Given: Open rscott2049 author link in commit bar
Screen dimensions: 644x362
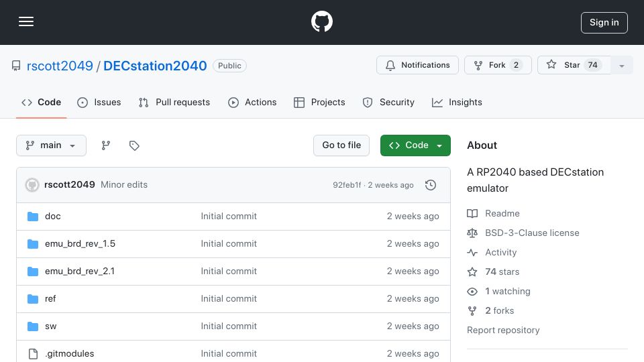Looking at the screenshot, I should (x=69, y=185).
